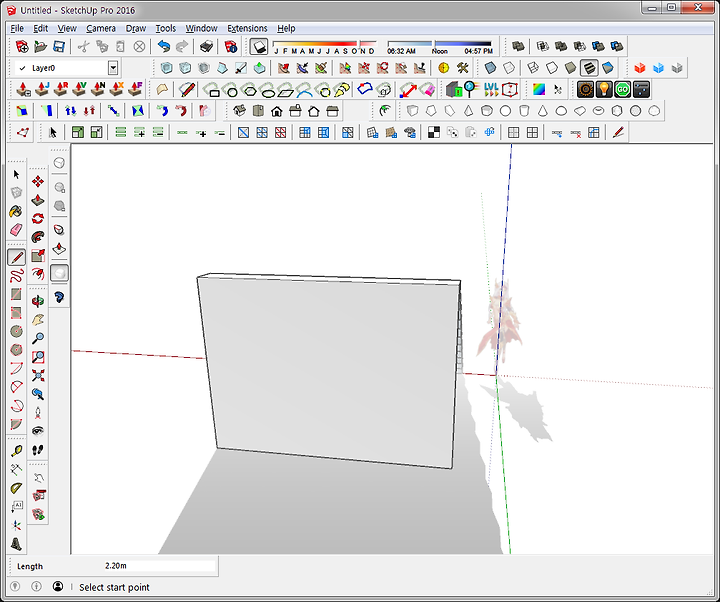Click the Open file folder icon

40,46
